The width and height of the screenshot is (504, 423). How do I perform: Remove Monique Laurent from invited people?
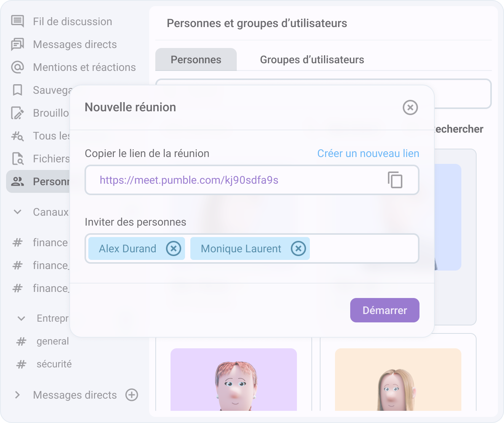point(299,248)
